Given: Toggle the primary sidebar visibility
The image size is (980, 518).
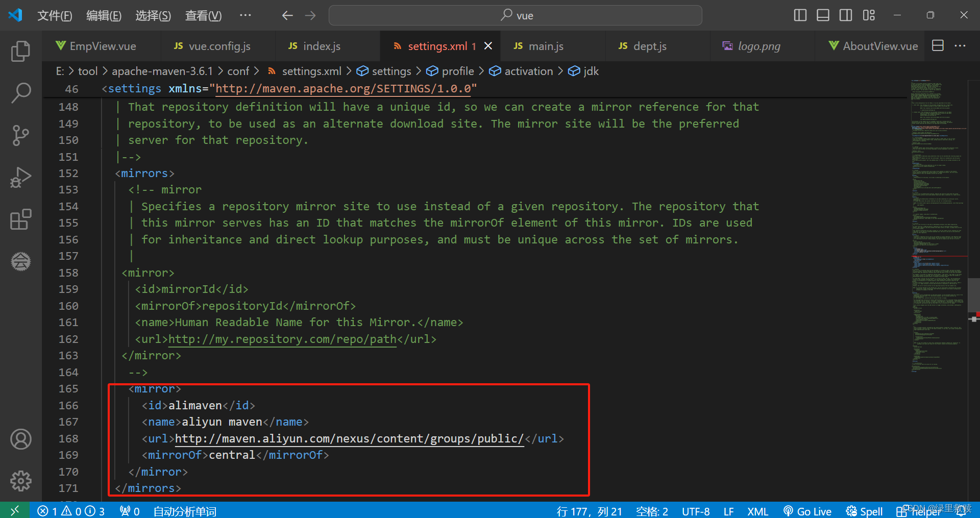Looking at the screenshot, I should pyautogui.click(x=799, y=15).
